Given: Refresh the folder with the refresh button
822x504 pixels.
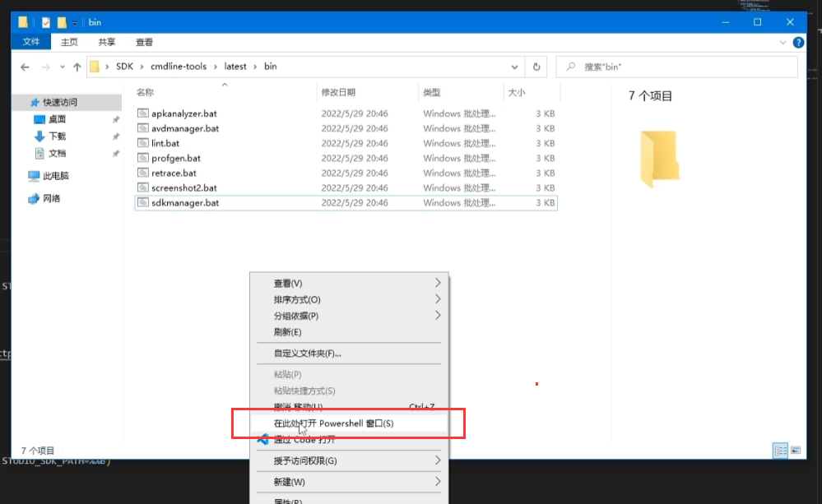Looking at the screenshot, I should pos(536,67).
